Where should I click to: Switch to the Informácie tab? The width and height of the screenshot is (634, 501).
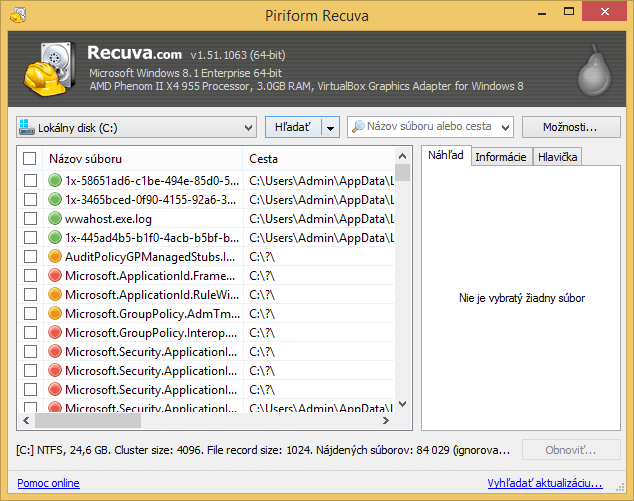(x=500, y=157)
